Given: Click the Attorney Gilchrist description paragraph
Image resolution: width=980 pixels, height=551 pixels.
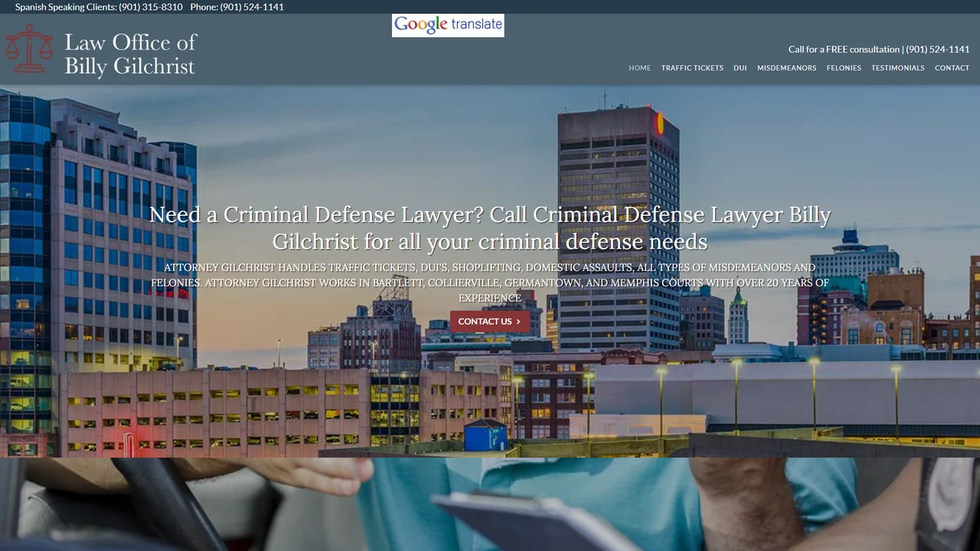Looking at the screenshot, I should click(490, 282).
